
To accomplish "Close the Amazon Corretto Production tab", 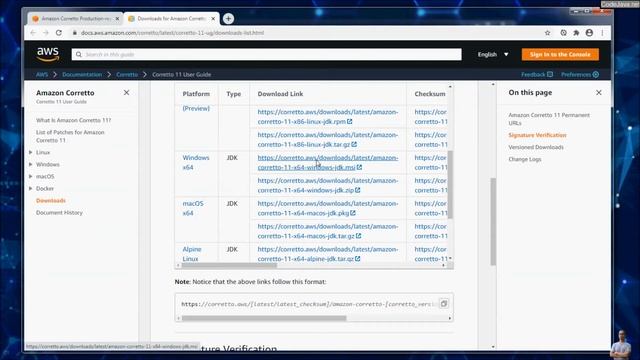I will 117,19.
